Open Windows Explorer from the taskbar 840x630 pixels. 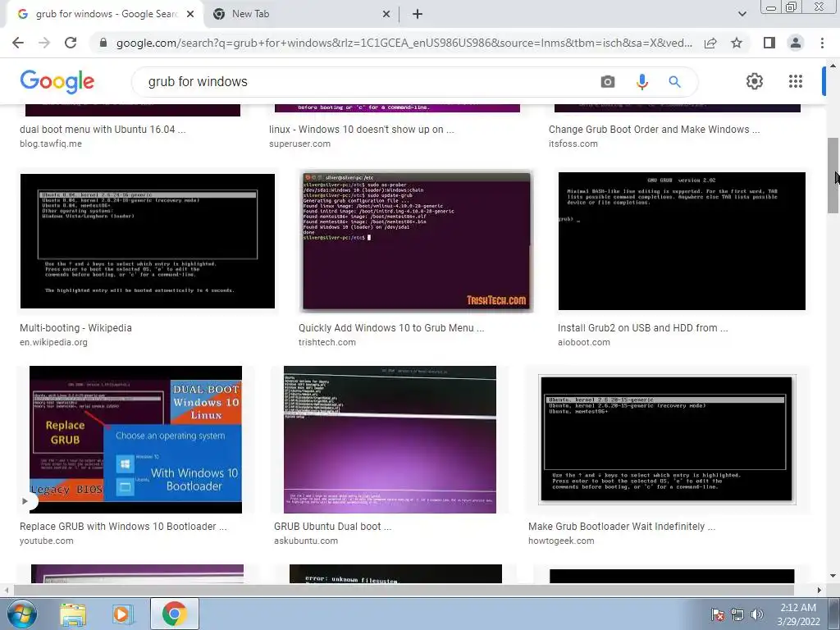73,614
